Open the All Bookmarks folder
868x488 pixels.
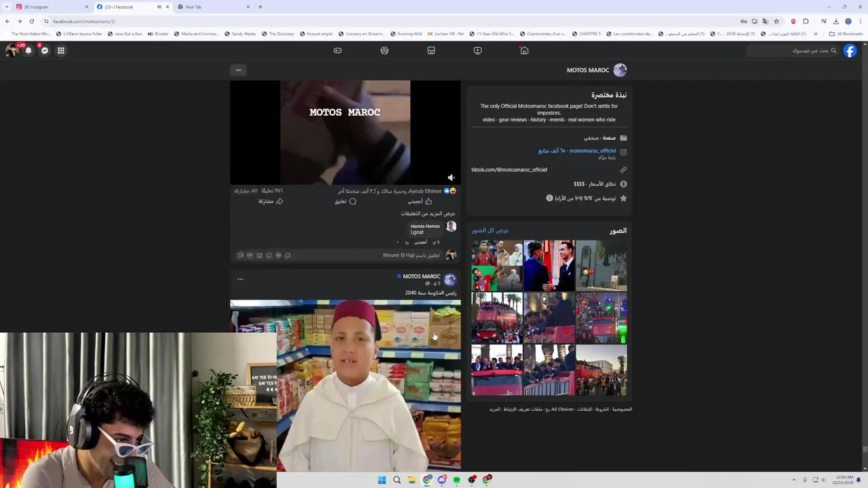(x=846, y=34)
